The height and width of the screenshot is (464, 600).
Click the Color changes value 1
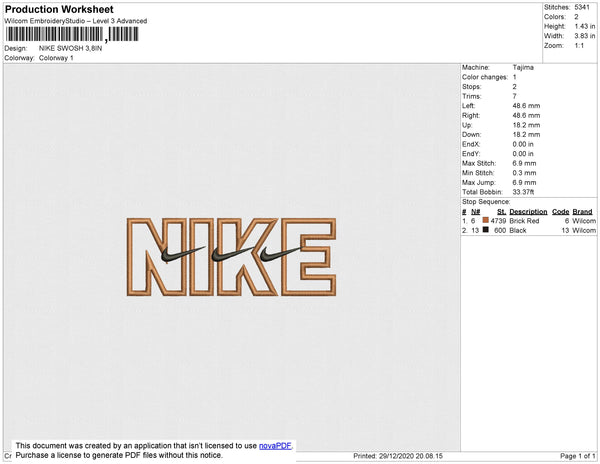tap(514, 77)
